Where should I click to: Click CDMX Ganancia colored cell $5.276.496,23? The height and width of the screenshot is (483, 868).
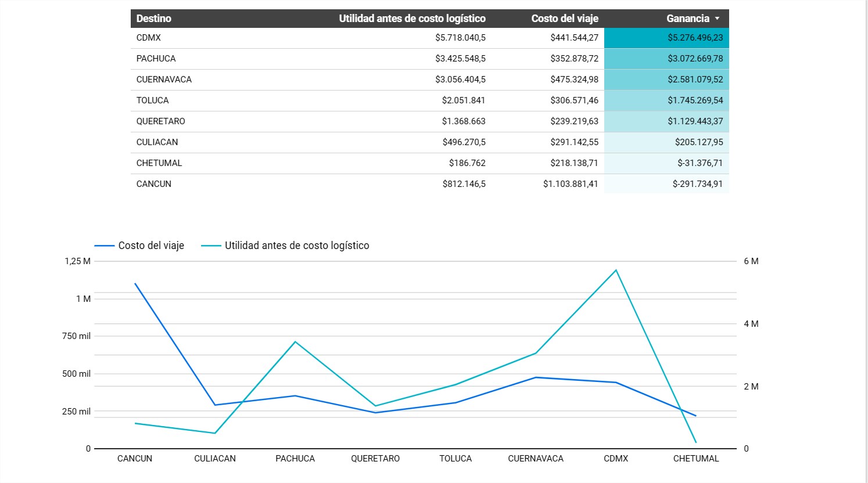(695, 38)
